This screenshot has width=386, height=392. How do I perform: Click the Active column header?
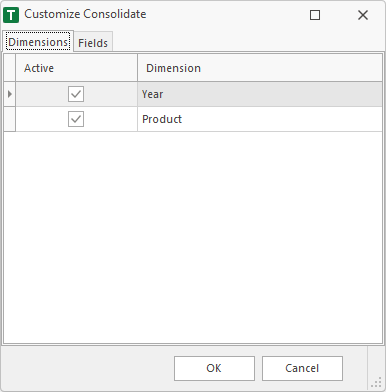coord(76,68)
